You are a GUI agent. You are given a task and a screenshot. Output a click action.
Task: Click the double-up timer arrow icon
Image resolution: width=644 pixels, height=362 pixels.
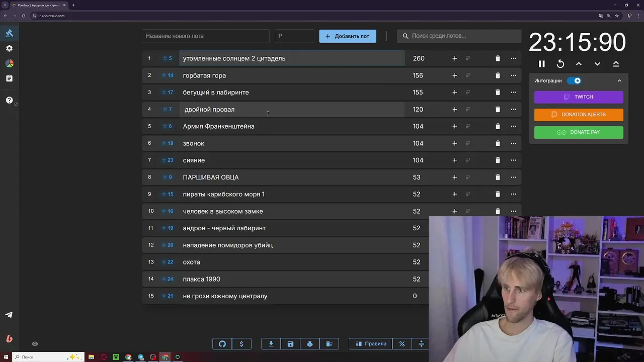[616, 64]
